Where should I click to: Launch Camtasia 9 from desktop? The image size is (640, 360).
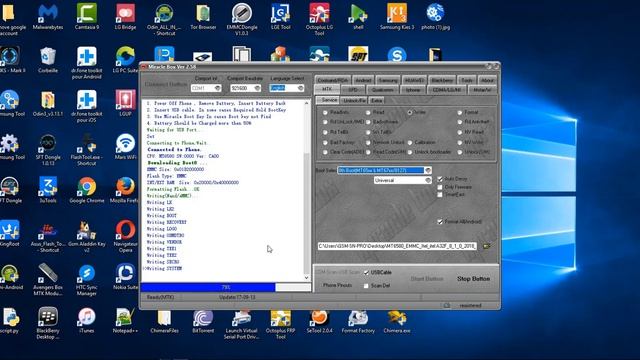pos(87,17)
